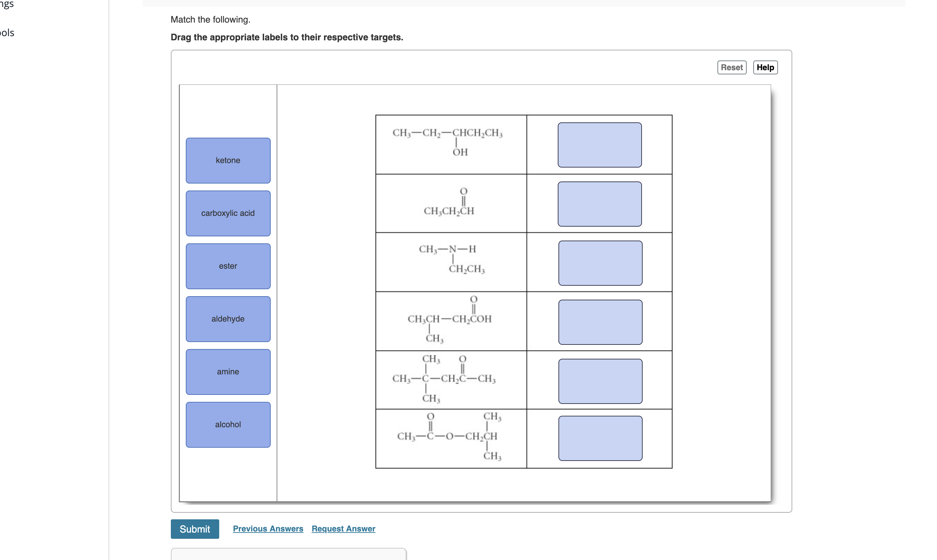Select the amine label
Screen dimensions: 937x560
pos(228,371)
